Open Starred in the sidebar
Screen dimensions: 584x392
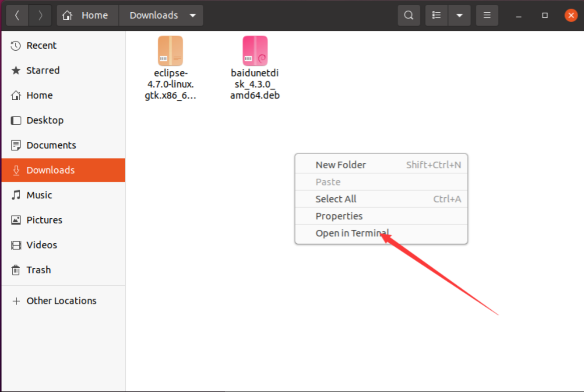coord(63,70)
